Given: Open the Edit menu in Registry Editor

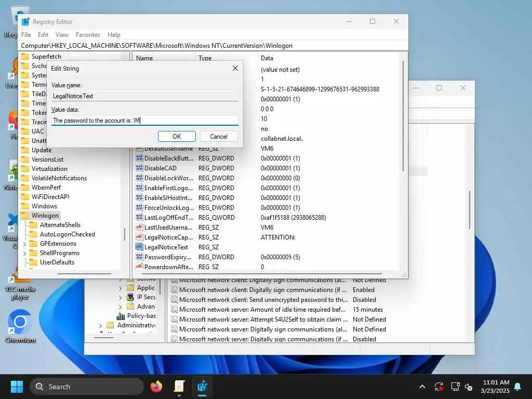Looking at the screenshot, I should pyautogui.click(x=43, y=35).
